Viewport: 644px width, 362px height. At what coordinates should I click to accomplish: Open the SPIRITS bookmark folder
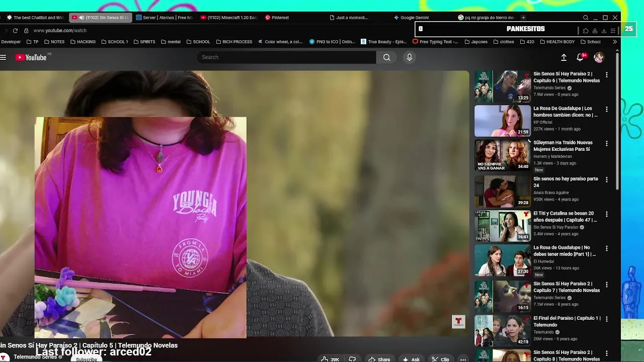[144, 42]
